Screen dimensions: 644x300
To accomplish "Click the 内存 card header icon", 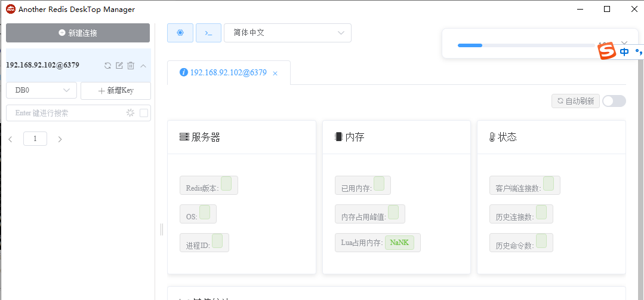I will tap(338, 137).
